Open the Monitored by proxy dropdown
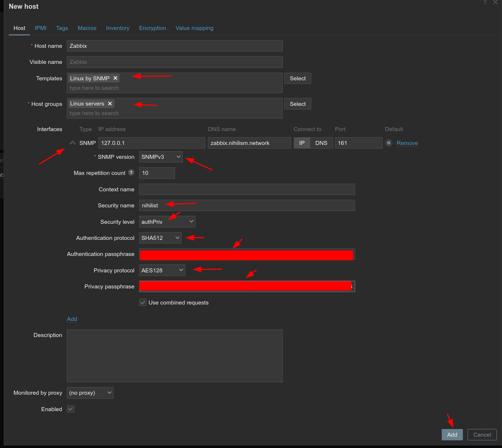 point(90,393)
